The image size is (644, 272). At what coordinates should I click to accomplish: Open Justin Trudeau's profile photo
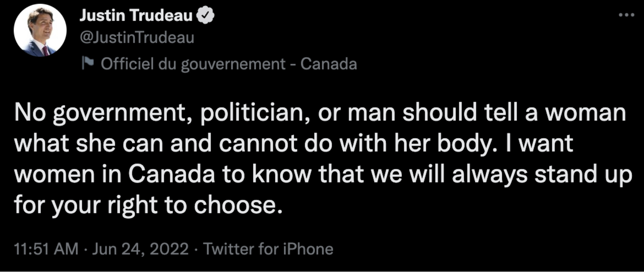[x=40, y=31]
